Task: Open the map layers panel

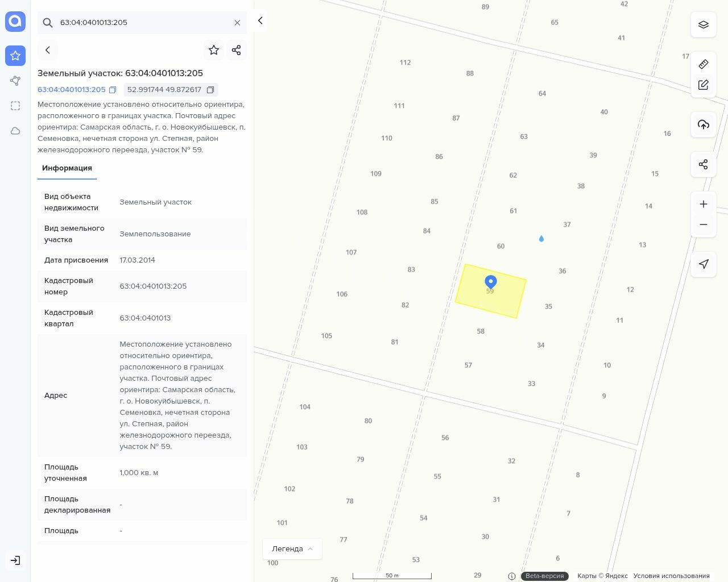Action: [x=703, y=25]
